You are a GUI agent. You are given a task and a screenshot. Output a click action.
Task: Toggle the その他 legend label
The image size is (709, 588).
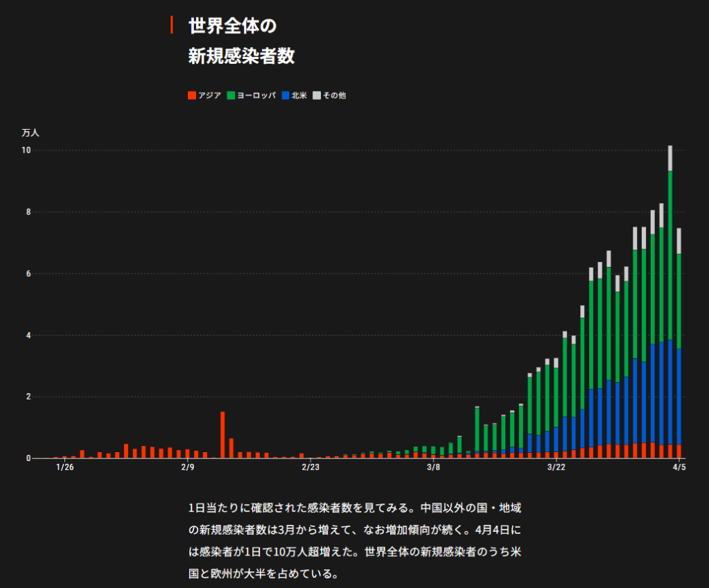click(x=334, y=96)
